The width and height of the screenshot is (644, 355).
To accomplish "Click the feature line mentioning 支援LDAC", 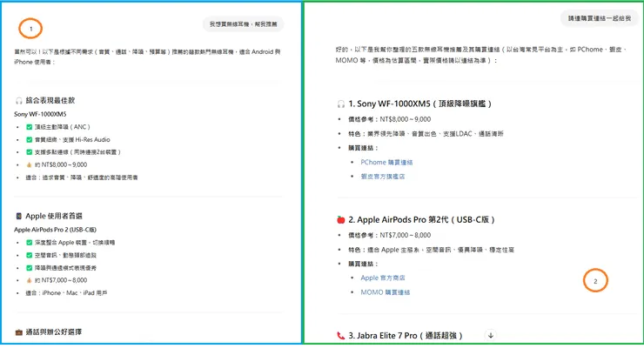I will point(426,134).
